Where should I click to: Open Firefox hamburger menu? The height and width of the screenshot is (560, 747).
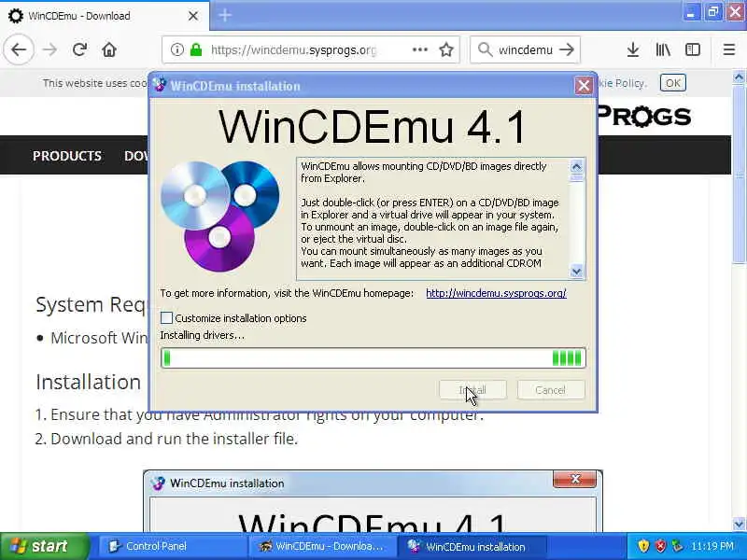pyautogui.click(x=729, y=49)
